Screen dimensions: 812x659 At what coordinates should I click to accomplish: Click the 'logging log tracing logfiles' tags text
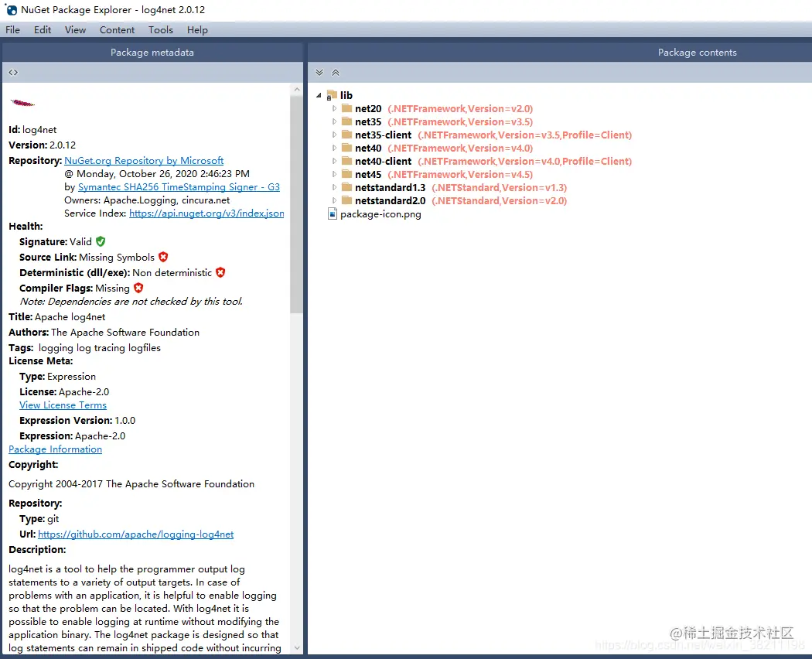pyautogui.click(x=100, y=347)
